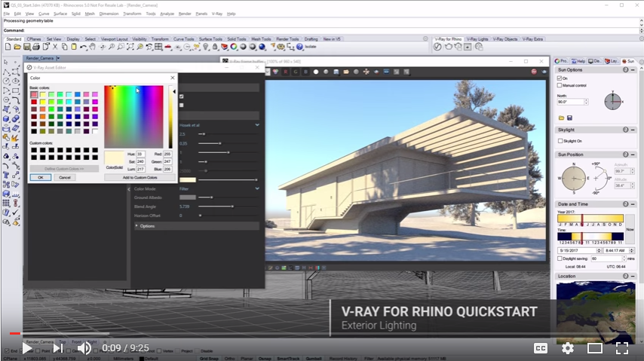Click the V-Ray interactive render teapot icon
Viewport: 644px width, 361px height.
pyautogui.click(x=458, y=47)
